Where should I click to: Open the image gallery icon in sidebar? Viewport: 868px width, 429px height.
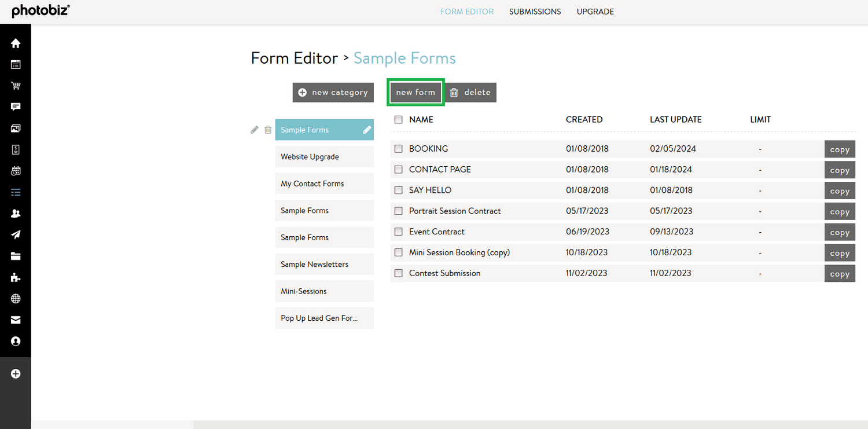pos(16,129)
